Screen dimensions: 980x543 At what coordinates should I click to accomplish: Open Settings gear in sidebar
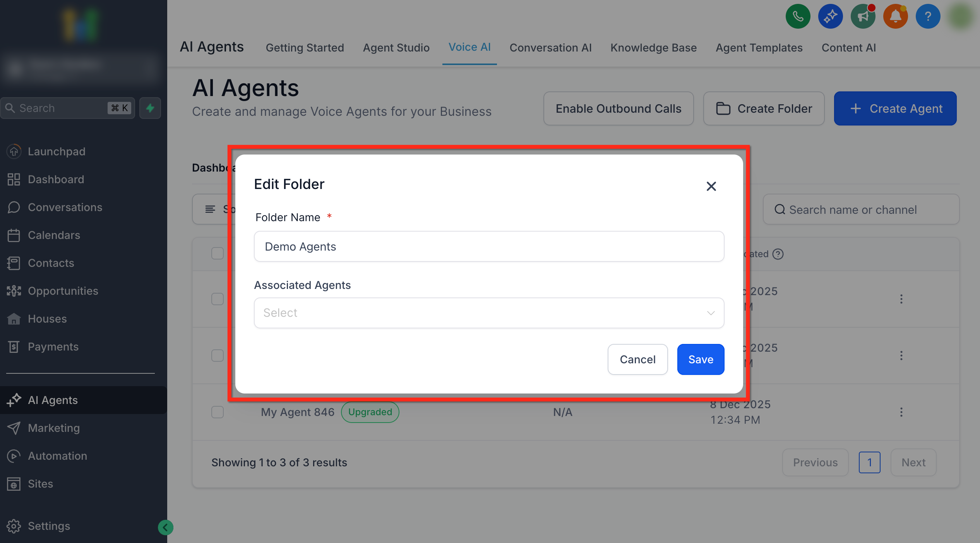pyautogui.click(x=14, y=526)
